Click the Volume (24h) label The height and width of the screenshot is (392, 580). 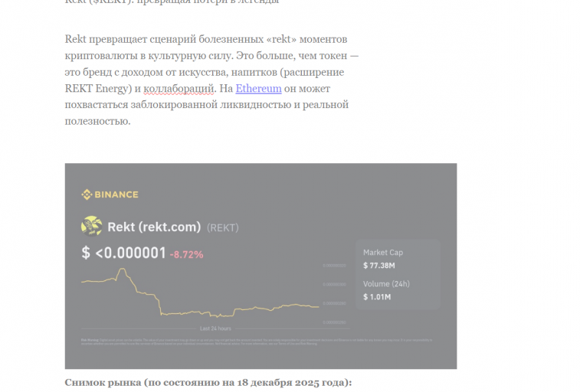386,284
